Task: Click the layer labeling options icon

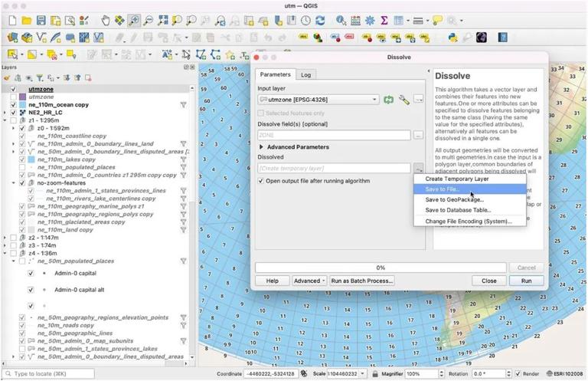Action: pyautogui.click(x=303, y=37)
